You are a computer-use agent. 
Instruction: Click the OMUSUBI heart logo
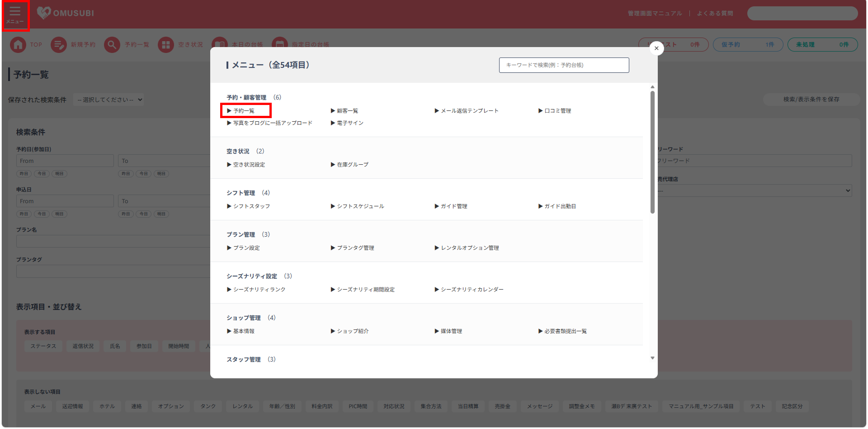click(44, 13)
